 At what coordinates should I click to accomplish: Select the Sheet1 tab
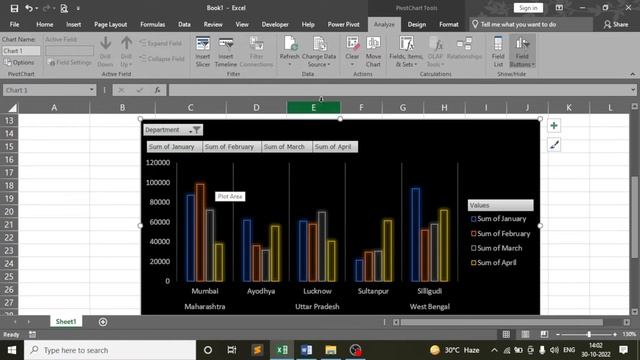coord(66,322)
